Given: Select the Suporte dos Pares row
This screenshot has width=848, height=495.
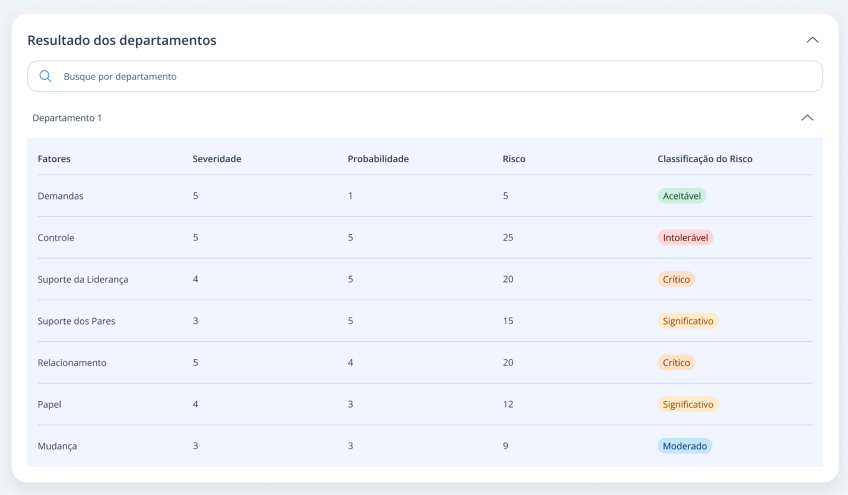Looking at the screenshot, I should [425, 321].
